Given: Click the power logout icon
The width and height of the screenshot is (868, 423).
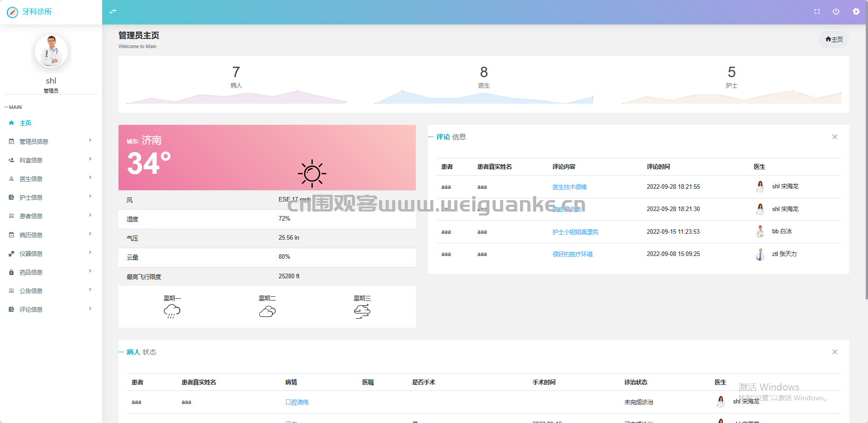Looking at the screenshot, I should pyautogui.click(x=836, y=11).
